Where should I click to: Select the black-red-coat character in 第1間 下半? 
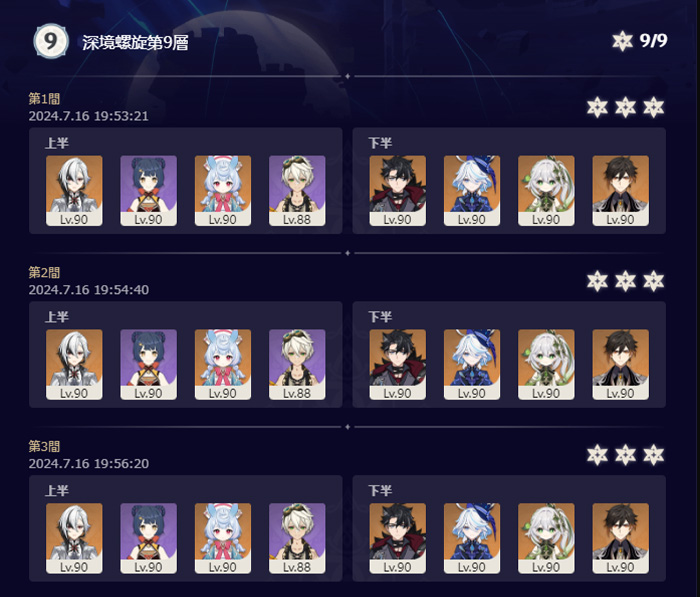pyautogui.click(x=397, y=191)
